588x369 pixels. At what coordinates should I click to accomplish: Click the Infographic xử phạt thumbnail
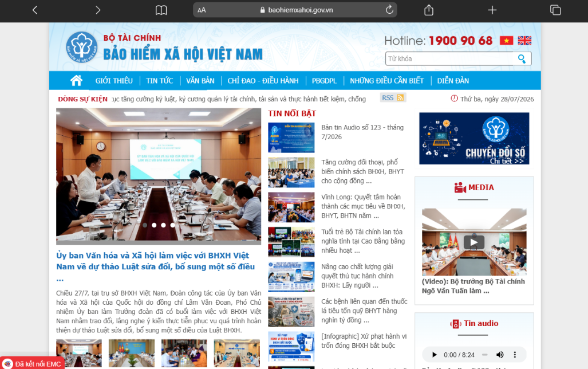click(x=291, y=347)
